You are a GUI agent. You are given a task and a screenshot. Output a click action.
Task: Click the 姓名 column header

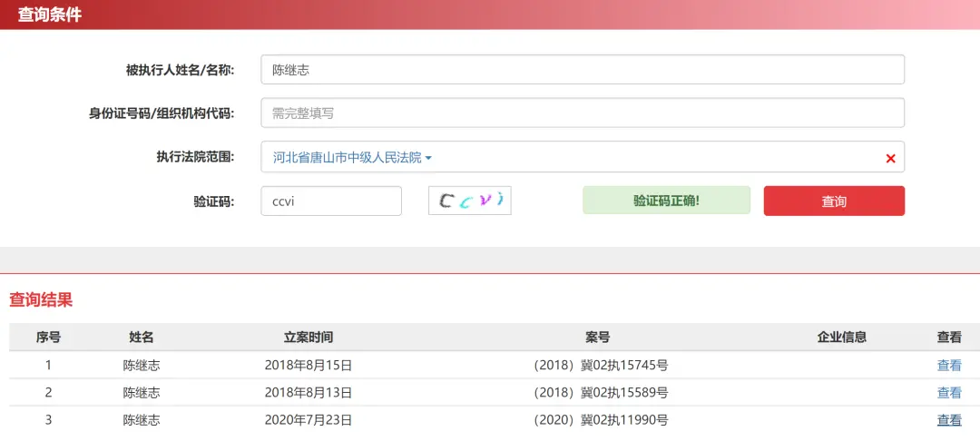click(142, 338)
